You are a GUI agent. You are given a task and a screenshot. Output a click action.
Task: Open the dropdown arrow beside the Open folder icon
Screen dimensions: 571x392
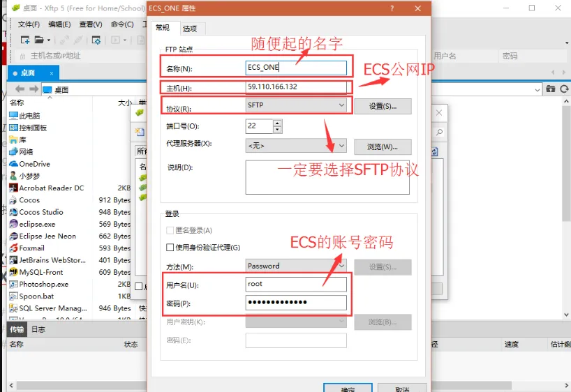coord(48,40)
